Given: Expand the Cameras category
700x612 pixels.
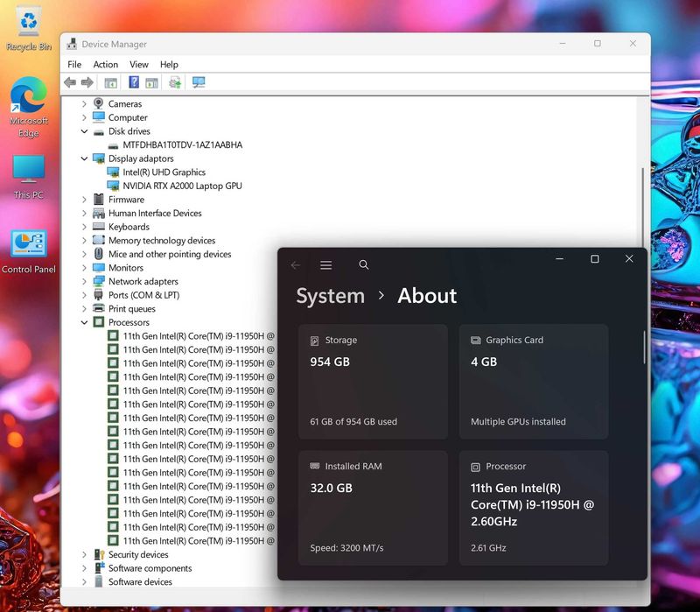Looking at the screenshot, I should pos(84,103).
